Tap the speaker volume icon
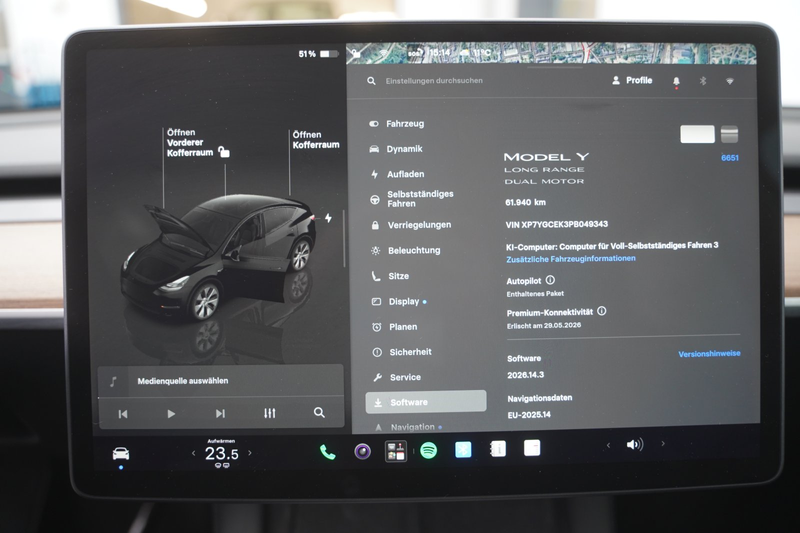This screenshot has width=800, height=533. click(635, 445)
